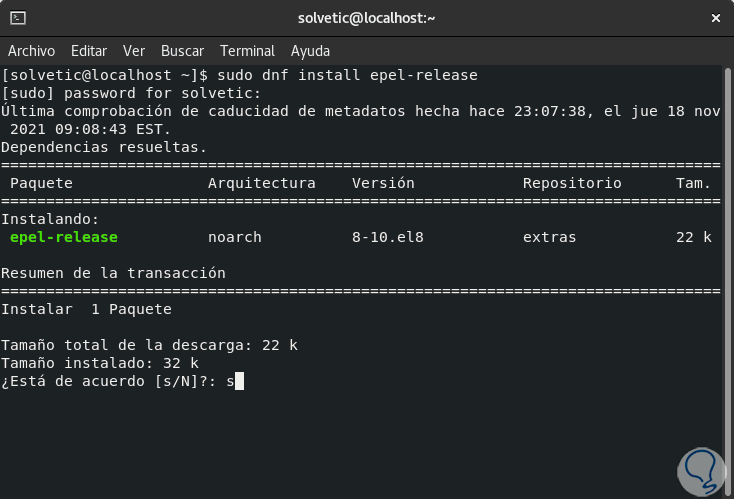
Task: Click the solvetic@localhost window title
Action: (367, 18)
